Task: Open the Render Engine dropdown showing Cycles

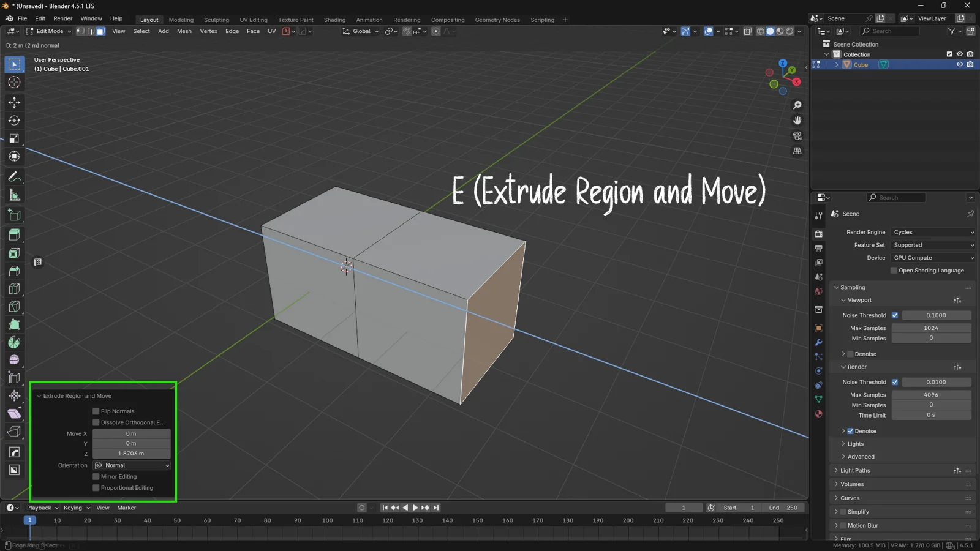Action: pos(933,232)
